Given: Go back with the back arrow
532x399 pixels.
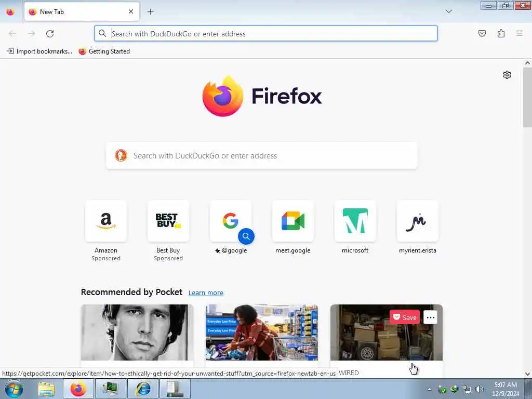Looking at the screenshot, I should [x=12, y=34].
